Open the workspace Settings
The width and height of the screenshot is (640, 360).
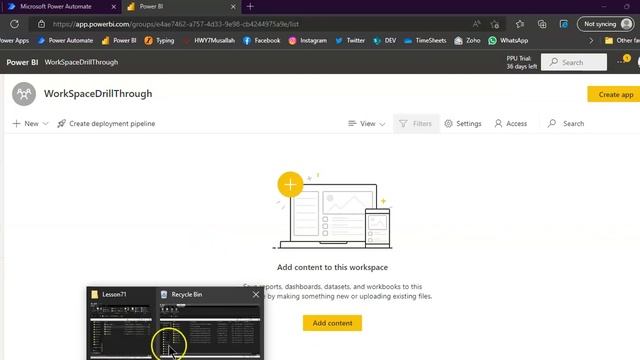463,124
